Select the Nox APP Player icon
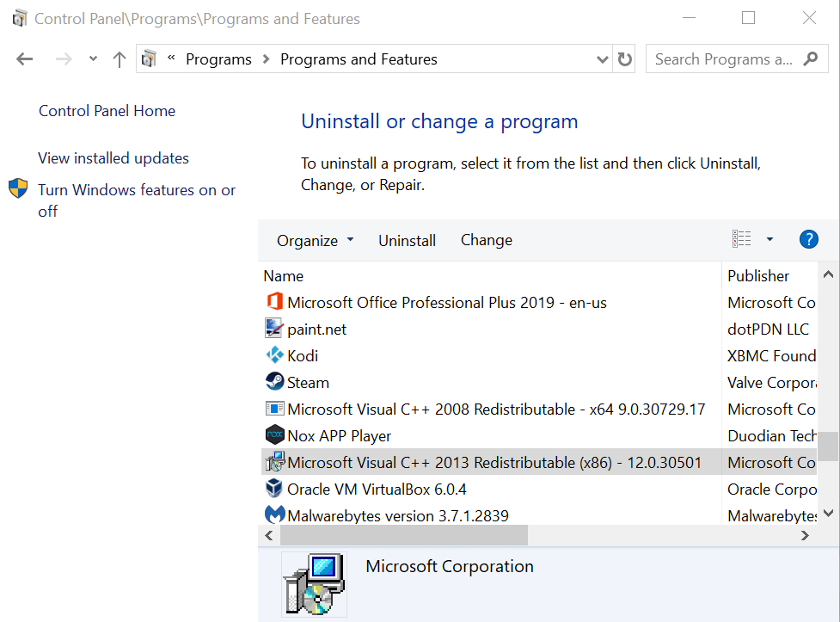Viewport: 840px width, 622px height. coord(275,434)
